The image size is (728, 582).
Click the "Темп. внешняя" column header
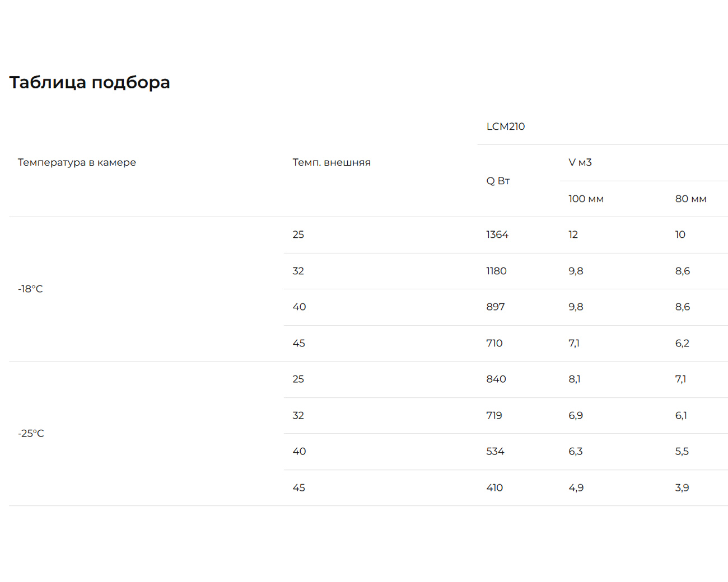point(332,162)
